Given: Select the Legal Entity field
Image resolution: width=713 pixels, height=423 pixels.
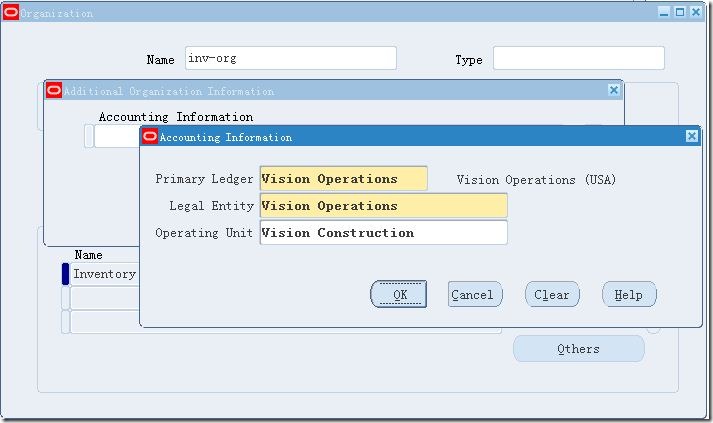Looking at the screenshot, I should (384, 206).
